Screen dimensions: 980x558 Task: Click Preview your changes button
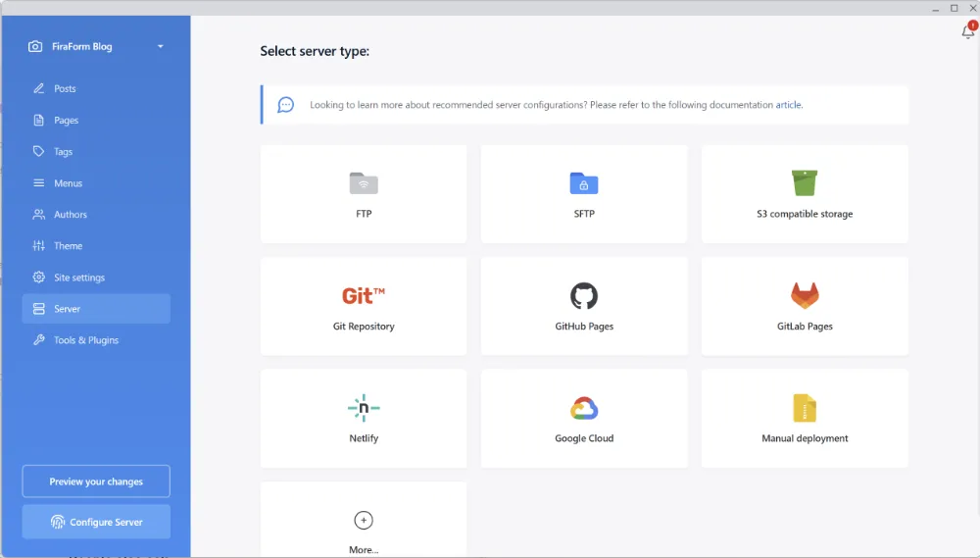[x=96, y=482]
